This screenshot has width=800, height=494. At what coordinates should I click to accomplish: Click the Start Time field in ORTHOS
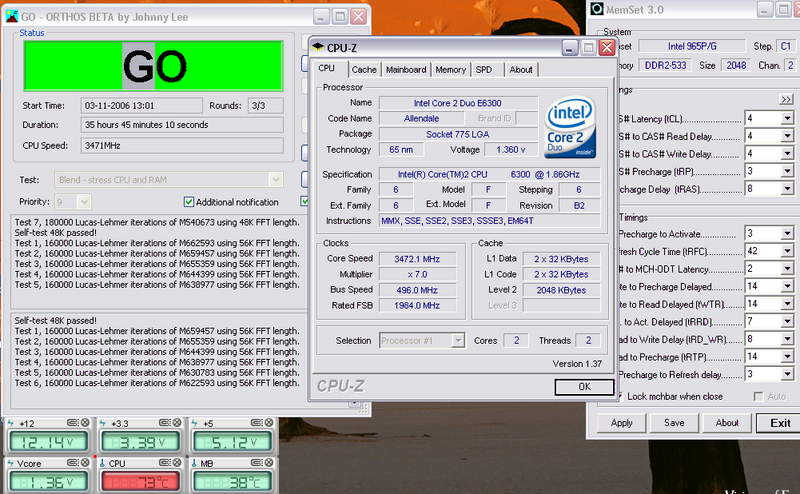click(141, 106)
